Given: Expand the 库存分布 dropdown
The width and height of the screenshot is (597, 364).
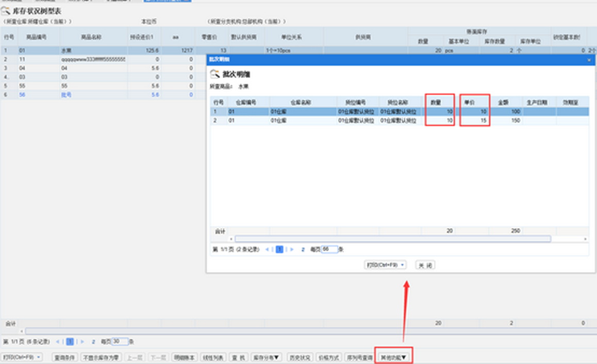Looking at the screenshot, I should [x=267, y=357].
